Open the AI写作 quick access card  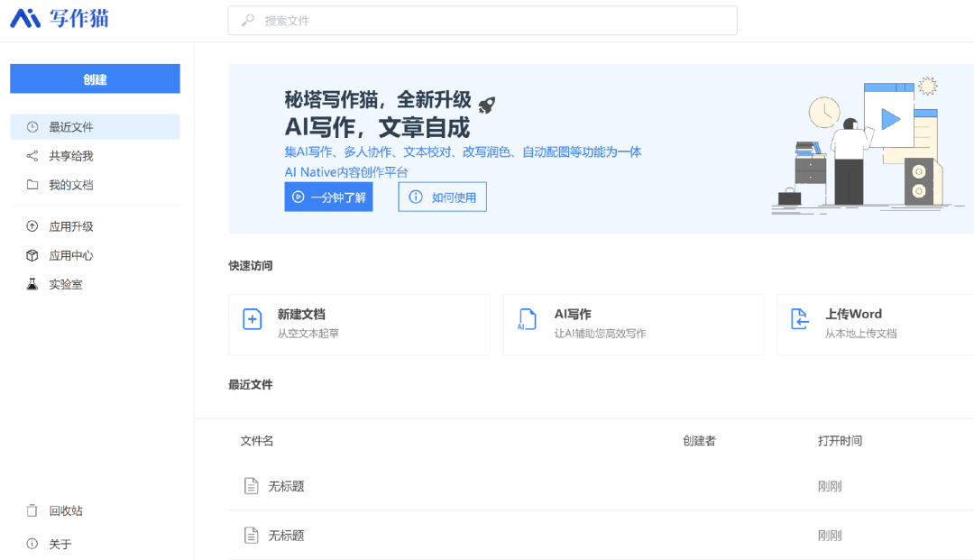point(633,324)
